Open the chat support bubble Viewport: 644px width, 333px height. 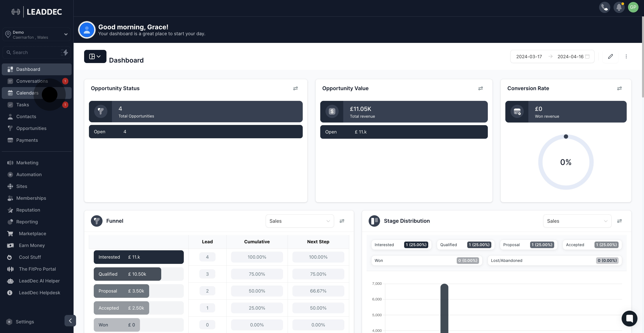(629, 318)
